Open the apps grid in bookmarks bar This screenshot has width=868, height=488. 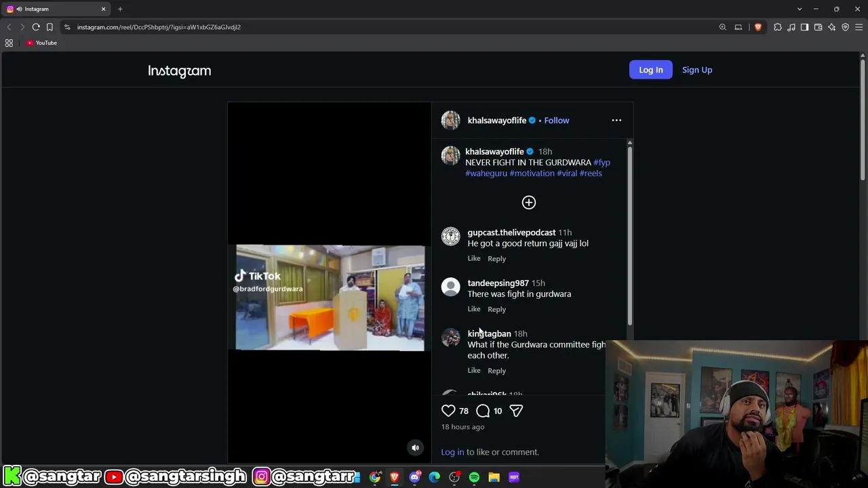tap(9, 43)
